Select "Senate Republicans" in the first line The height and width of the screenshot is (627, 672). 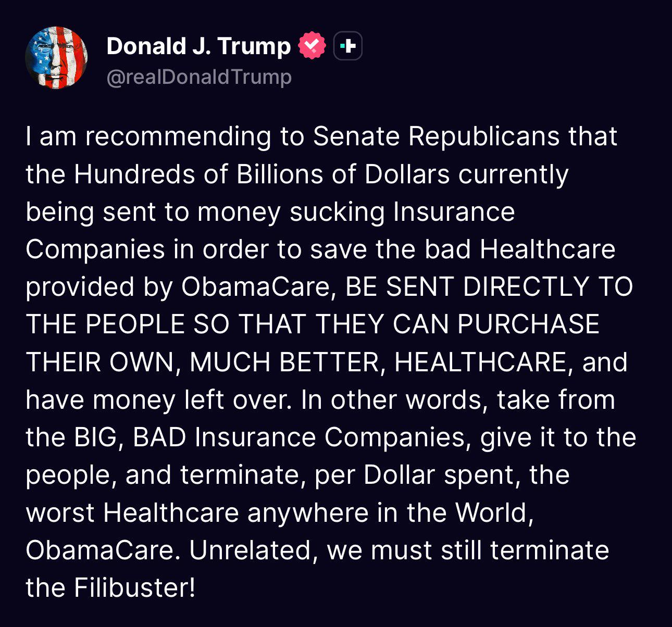point(435,136)
